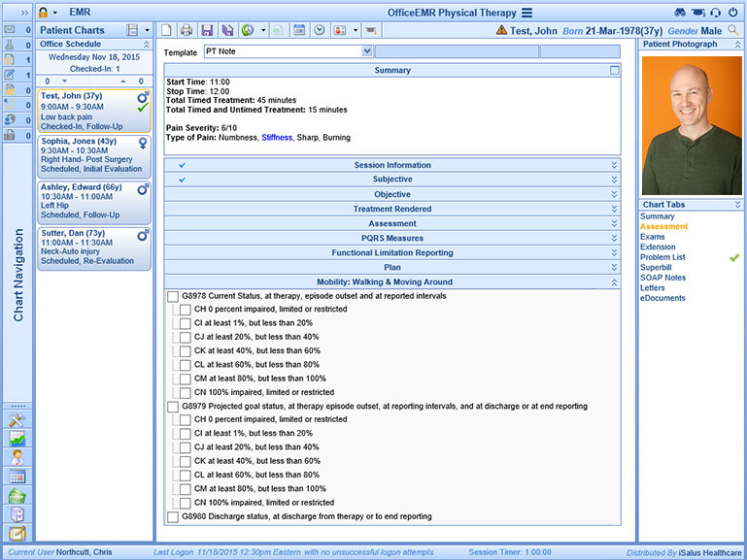Click the green clock history icon
The height and width of the screenshot is (560, 747).
pyautogui.click(x=248, y=30)
